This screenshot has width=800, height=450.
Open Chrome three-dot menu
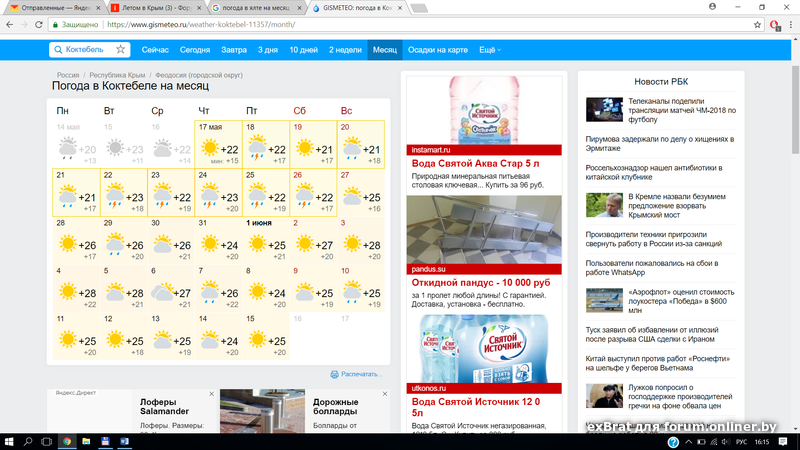point(789,24)
